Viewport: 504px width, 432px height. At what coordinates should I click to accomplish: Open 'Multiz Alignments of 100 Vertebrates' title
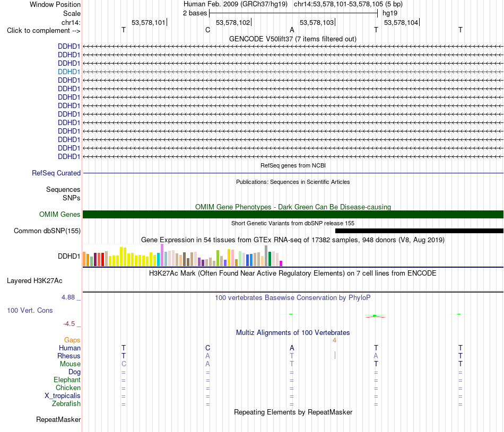tap(293, 333)
